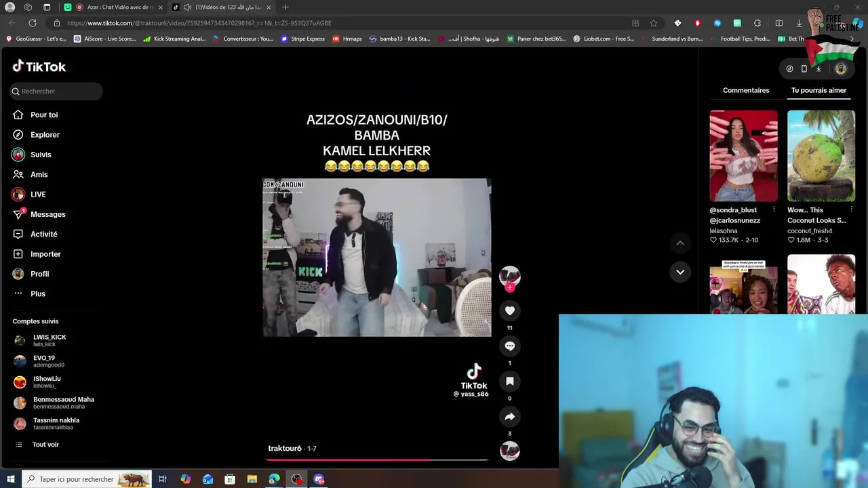Open options for coconut video card
868x488 pixels.
pyautogui.click(x=851, y=209)
